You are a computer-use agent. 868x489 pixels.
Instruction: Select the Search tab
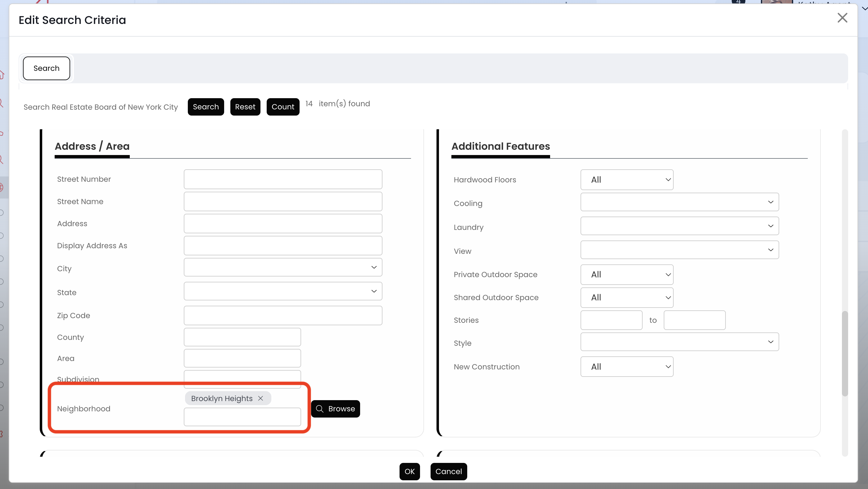pyautogui.click(x=47, y=68)
